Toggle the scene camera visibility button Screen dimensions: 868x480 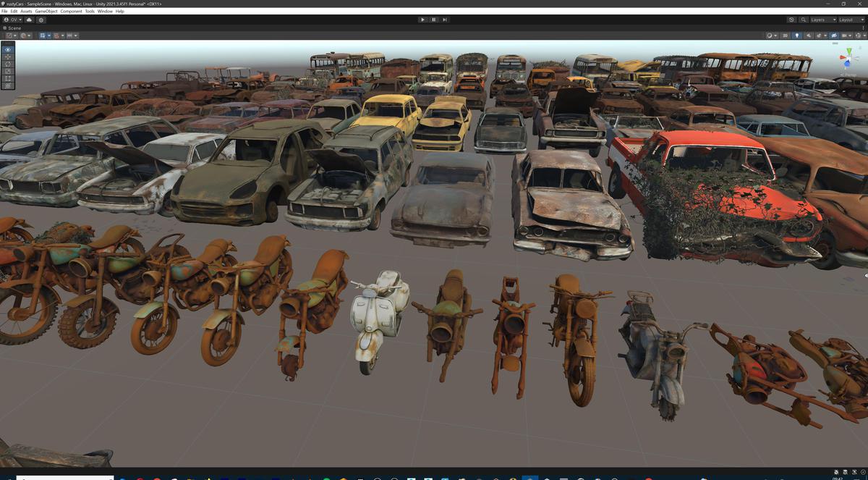[835, 35]
